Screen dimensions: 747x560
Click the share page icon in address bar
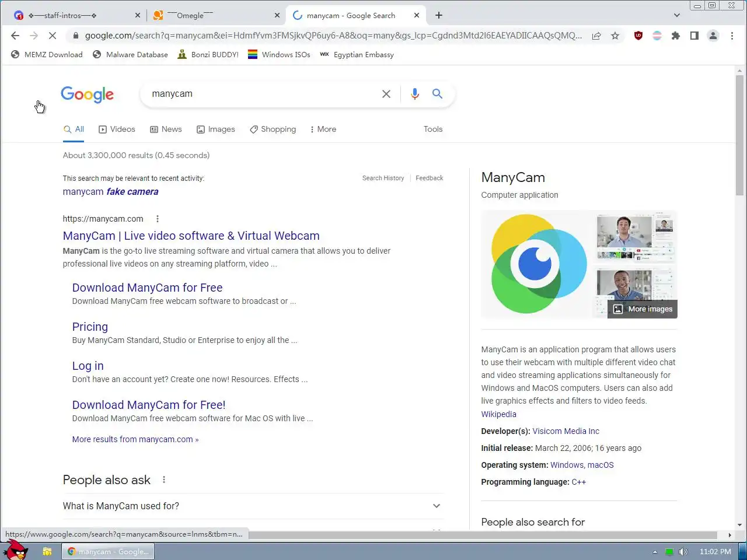596,36
